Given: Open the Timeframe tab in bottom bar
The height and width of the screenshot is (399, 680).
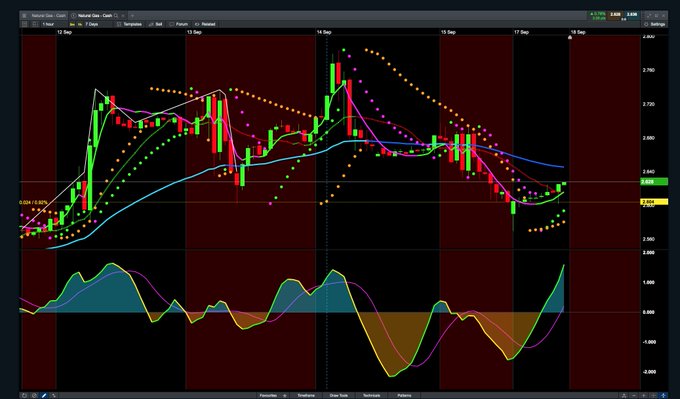Looking at the screenshot, I should (x=306, y=395).
